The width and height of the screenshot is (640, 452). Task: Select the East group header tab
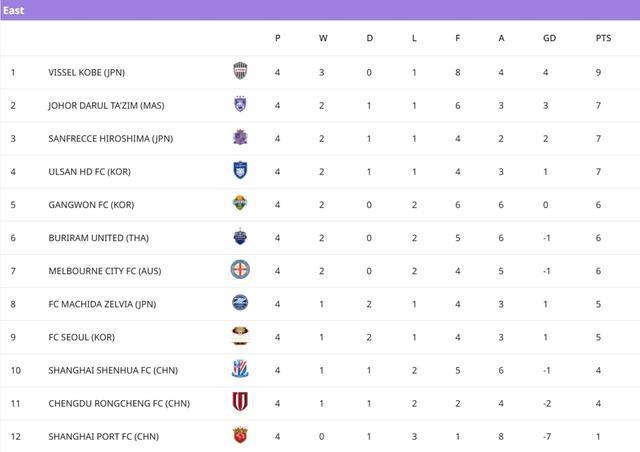click(14, 10)
